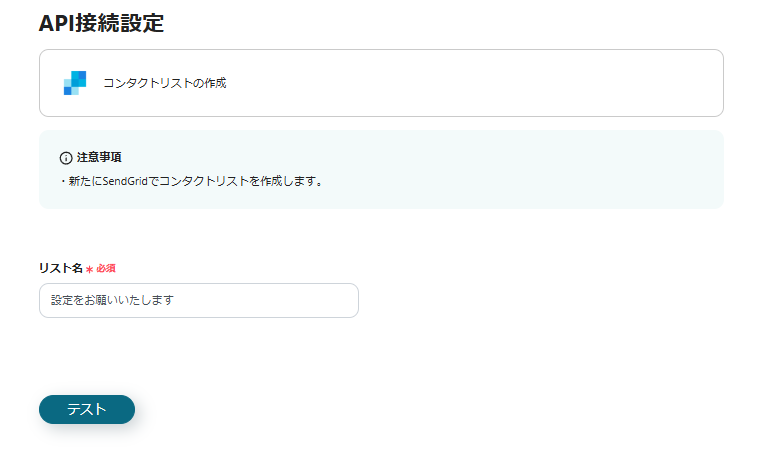Focus the リスト名 input field
This screenshot has width=765, height=469.
[x=198, y=300]
